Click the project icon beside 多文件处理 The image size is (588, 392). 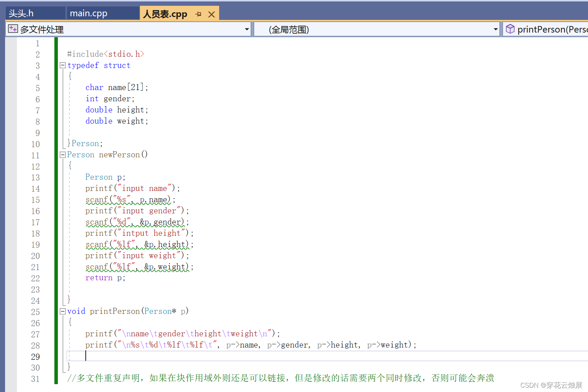(13, 29)
